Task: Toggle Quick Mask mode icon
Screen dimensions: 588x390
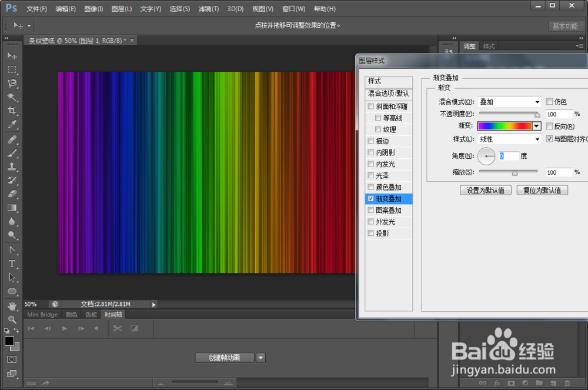Action: [12, 359]
